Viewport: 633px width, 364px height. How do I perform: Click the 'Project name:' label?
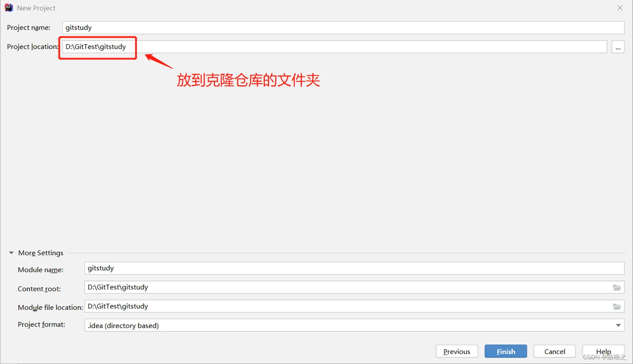click(29, 28)
